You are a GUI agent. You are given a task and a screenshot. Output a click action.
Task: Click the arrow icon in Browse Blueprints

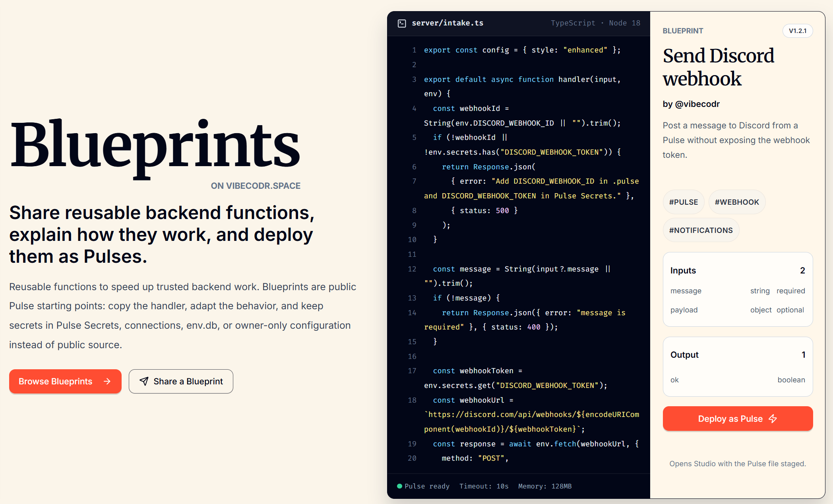(107, 381)
